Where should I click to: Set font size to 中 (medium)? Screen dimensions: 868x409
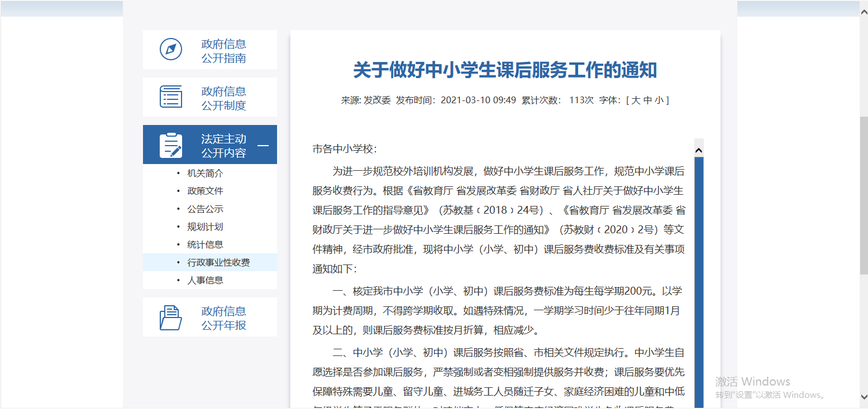coord(647,100)
